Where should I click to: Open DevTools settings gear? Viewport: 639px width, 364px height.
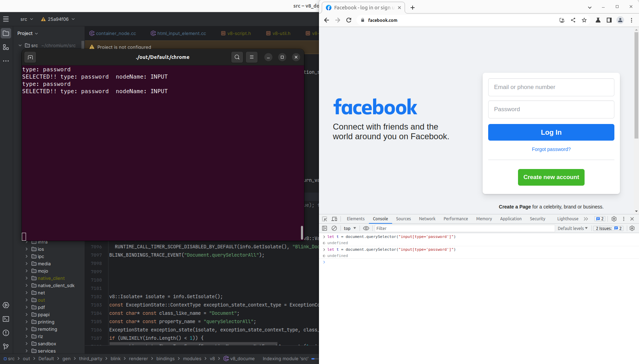pyautogui.click(x=614, y=219)
